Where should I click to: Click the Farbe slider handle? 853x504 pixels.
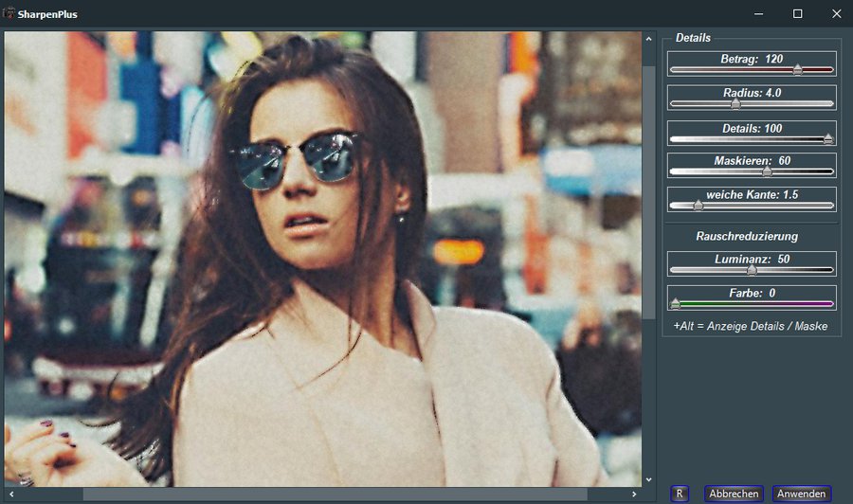click(675, 304)
